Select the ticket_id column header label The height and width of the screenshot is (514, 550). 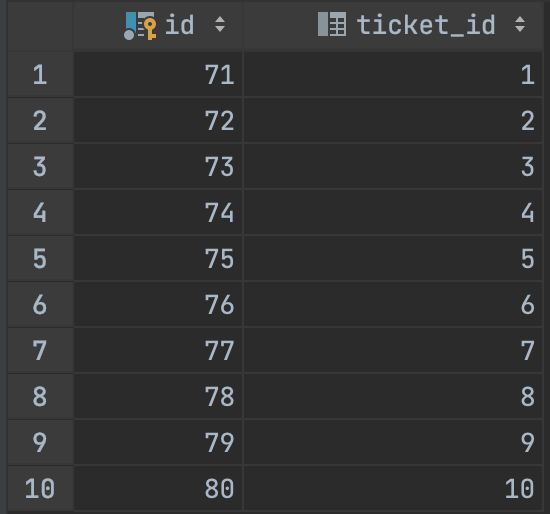pos(426,25)
